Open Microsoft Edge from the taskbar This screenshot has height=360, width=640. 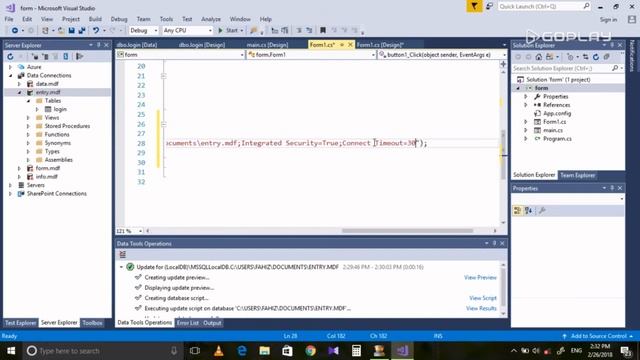(242, 351)
